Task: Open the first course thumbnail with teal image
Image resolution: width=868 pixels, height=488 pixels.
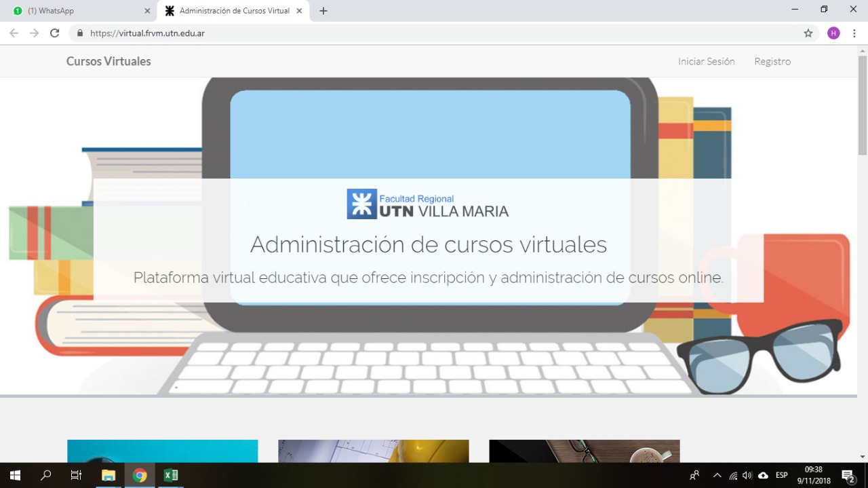Action: [x=163, y=451]
